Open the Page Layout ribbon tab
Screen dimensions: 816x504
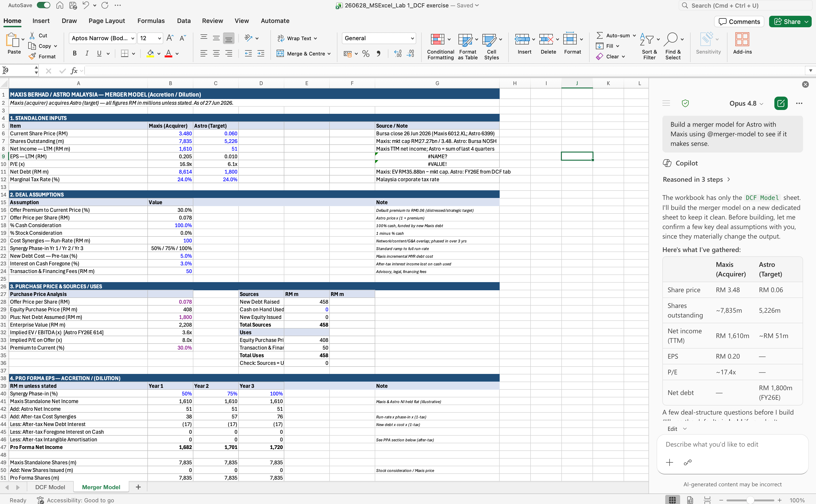107,21
